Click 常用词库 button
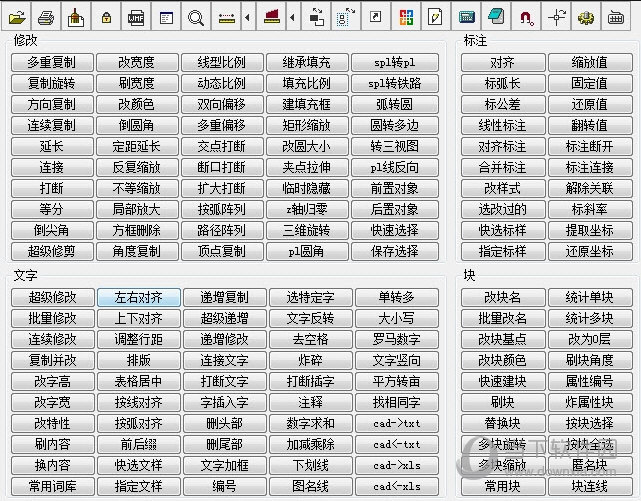The image size is (641, 501). click(52, 486)
